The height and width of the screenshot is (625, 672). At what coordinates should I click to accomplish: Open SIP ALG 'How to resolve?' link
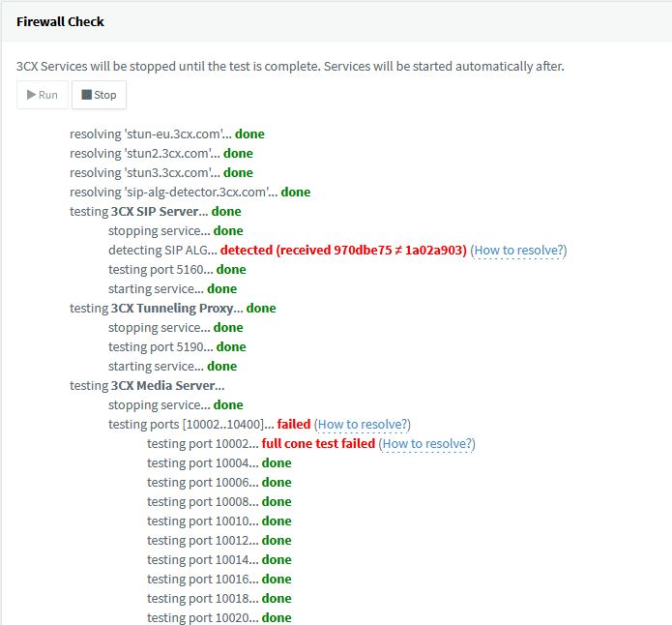coord(518,250)
